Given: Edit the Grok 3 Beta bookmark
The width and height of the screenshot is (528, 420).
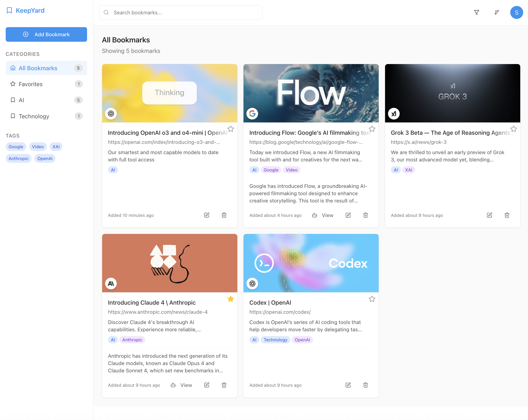Looking at the screenshot, I should tap(489, 215).
